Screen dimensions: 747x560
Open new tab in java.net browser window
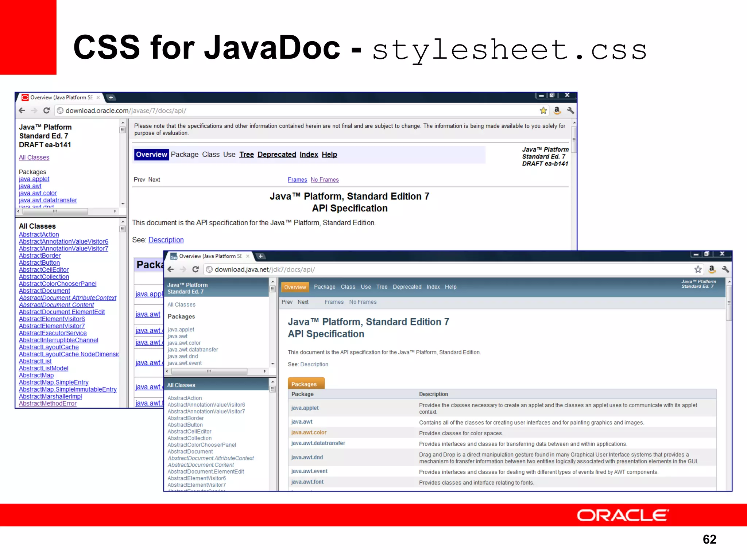260,256
